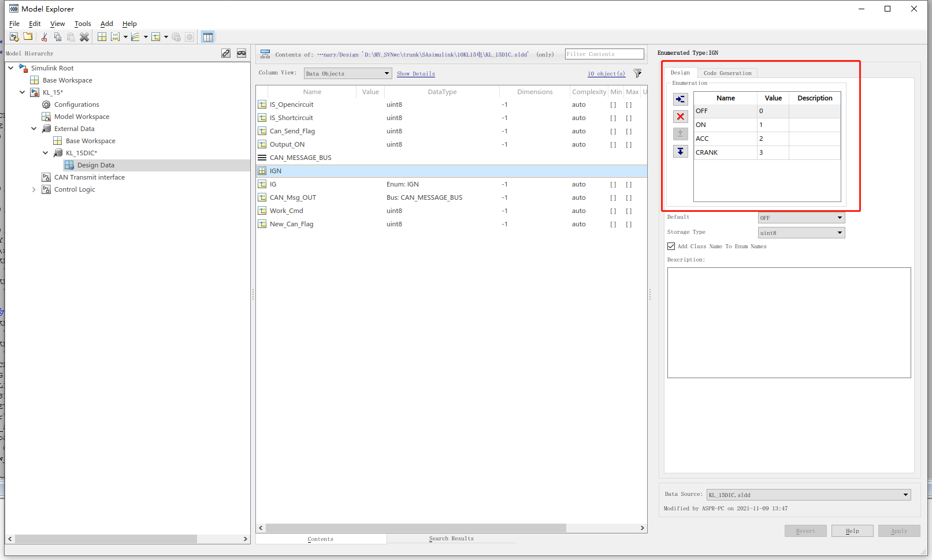Click the new Simulink model toolbar icon
Viewport: 932px width, 560px height.
pyautogui.click(x=14, y=37)
